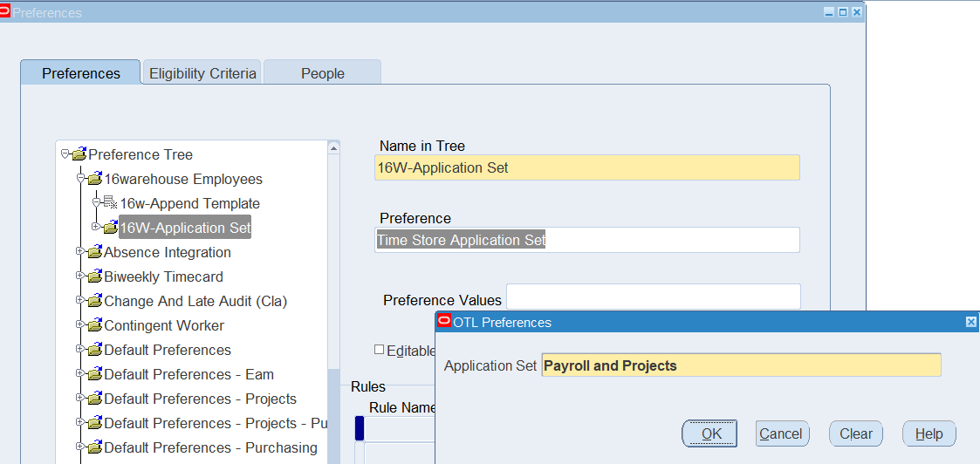Click the Biweekly Timecard folder icon
This screenshot has height=464, width=980.
click(x=94, y=277)
